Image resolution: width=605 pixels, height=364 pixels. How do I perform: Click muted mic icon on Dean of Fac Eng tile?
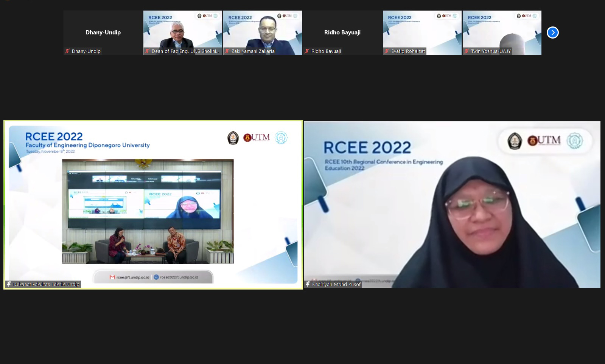(147, 51)
